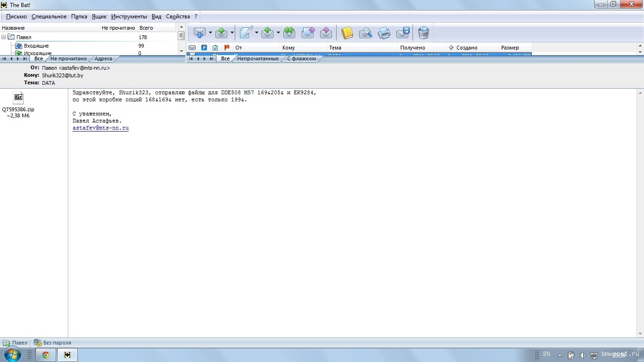Create a new message with quill icon
644x362 pixels.
click(x=246, y=33)
